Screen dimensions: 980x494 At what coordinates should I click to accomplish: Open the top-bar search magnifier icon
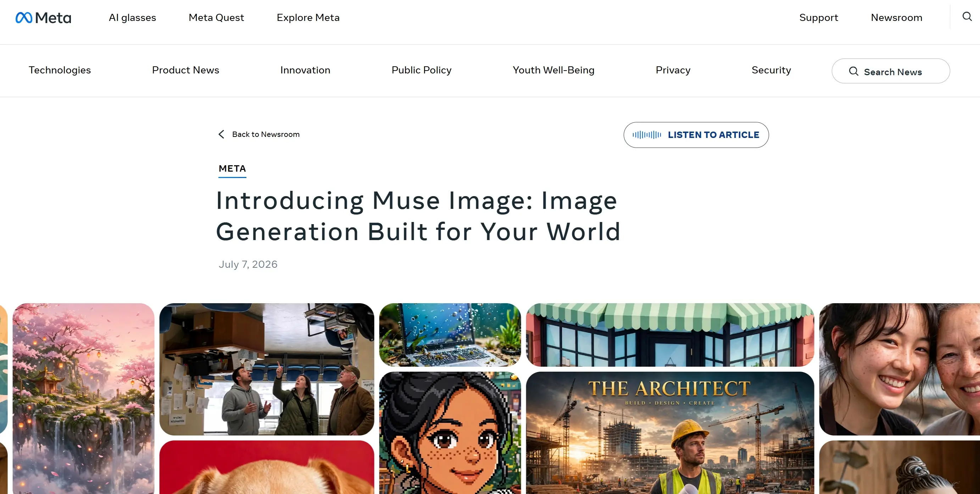[x=967, y=16]
